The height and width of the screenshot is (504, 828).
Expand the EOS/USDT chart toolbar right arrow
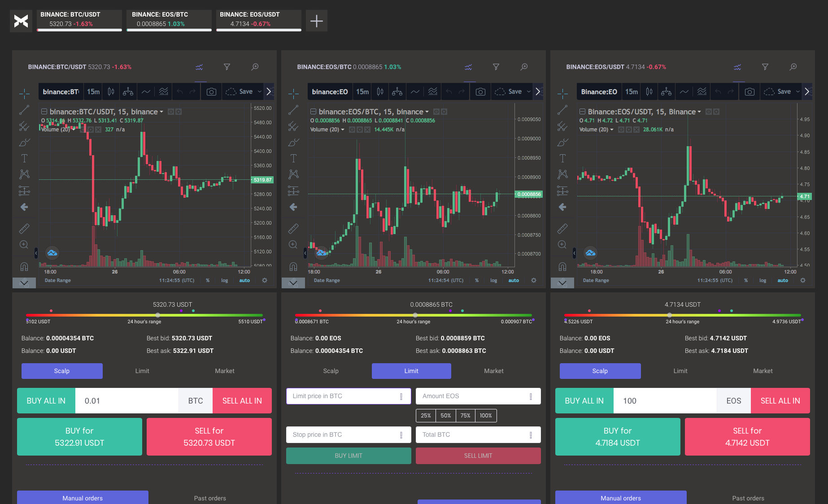point(807,91)
